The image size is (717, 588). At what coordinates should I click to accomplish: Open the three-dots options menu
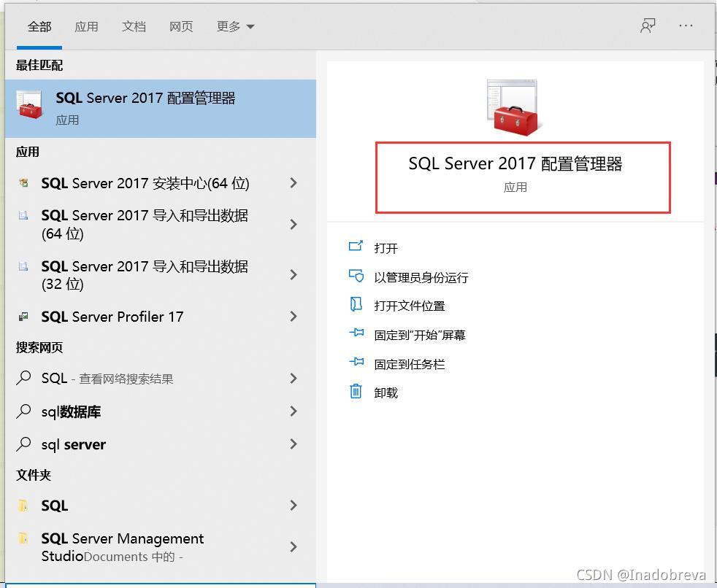click(686, 26)
